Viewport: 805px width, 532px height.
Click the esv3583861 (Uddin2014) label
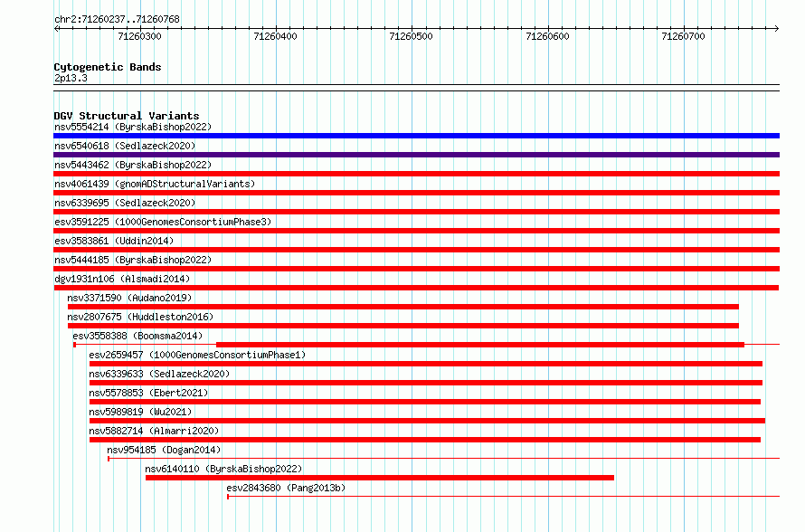(x=114, y=241)
